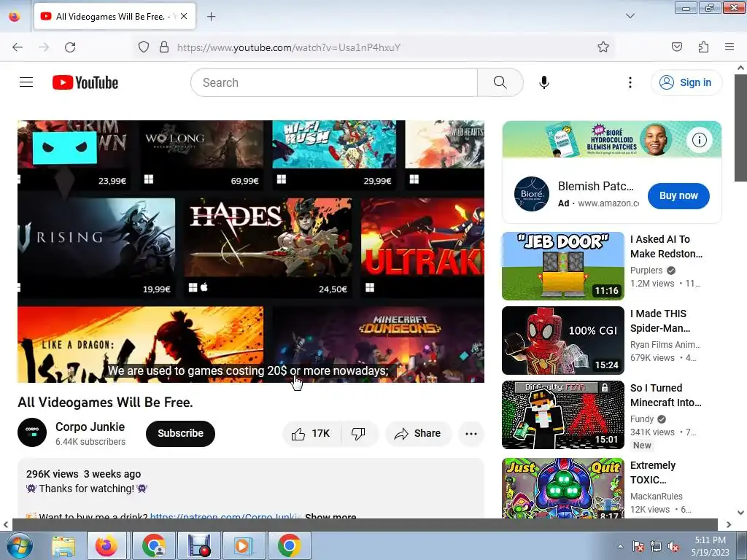Click horizontal scrollbar right arrow
This screenshot has width=747, height=560.
click(729, 524)
